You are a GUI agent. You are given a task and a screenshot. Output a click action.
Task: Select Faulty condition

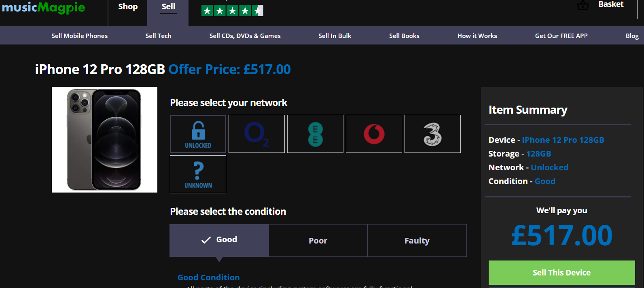[417, 241]
